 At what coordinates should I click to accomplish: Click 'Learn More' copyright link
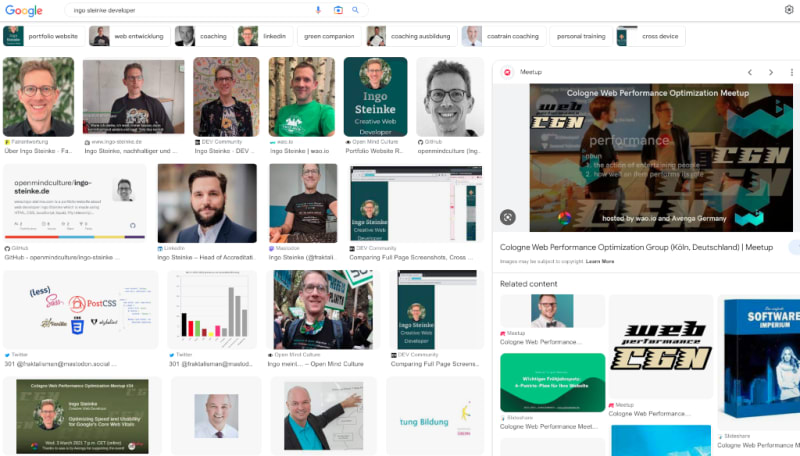click(x=600, y=262)
